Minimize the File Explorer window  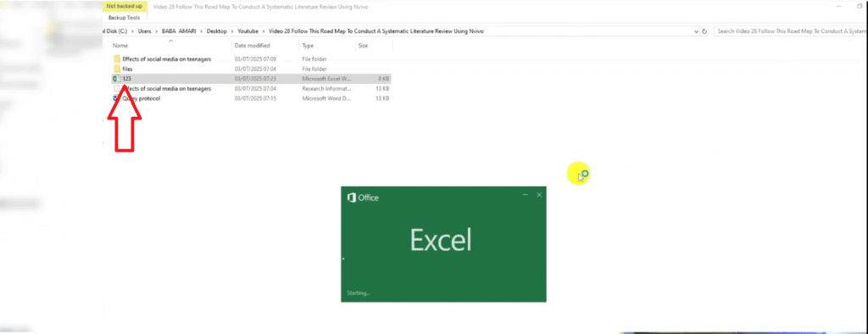(x=838, y=7)
